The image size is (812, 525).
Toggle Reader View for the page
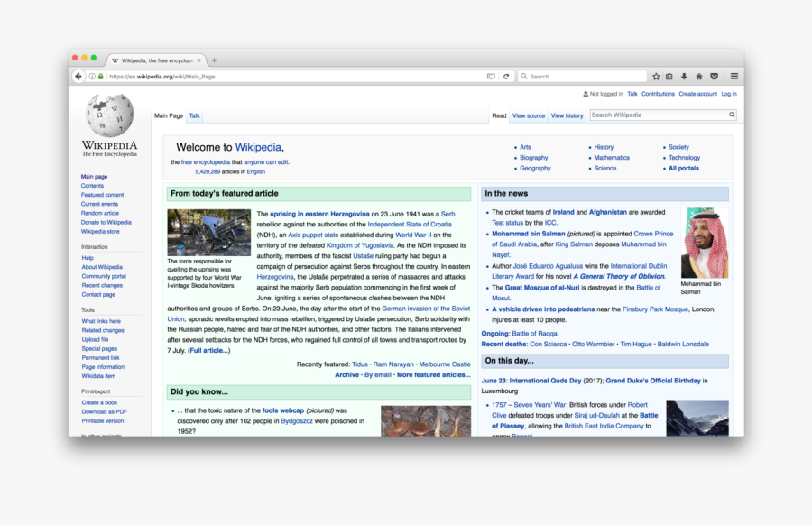point(490,76)
